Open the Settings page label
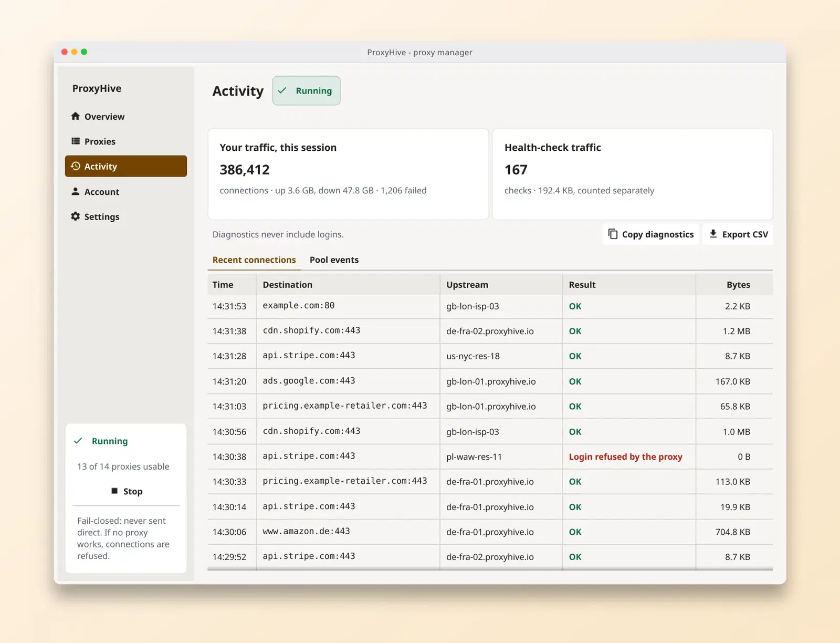Screen dimensions: 840x643 [x=102, y=216]
